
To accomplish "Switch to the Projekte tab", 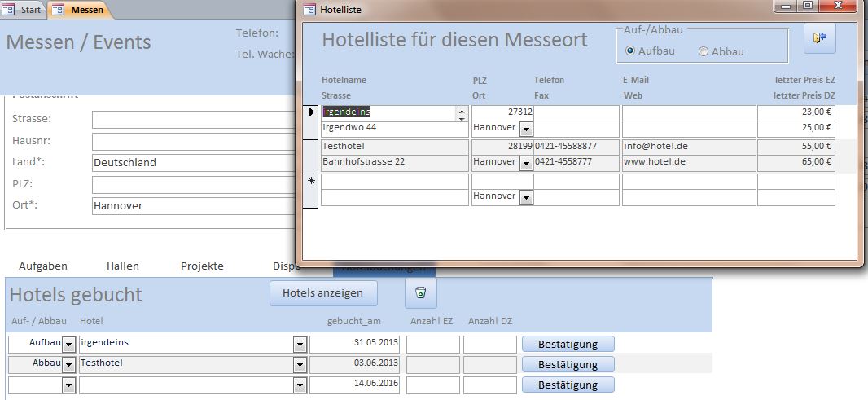I will (x=202, y=266).
